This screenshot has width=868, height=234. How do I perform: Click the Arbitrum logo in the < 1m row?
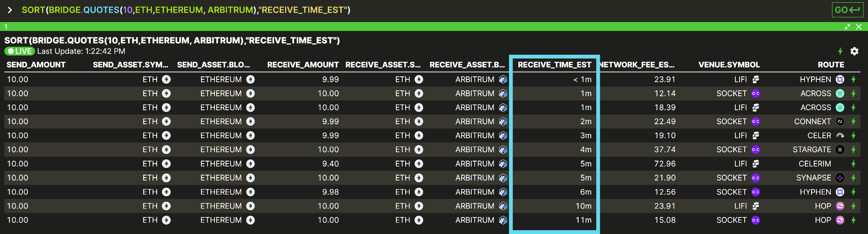click(x=503, y=79)
